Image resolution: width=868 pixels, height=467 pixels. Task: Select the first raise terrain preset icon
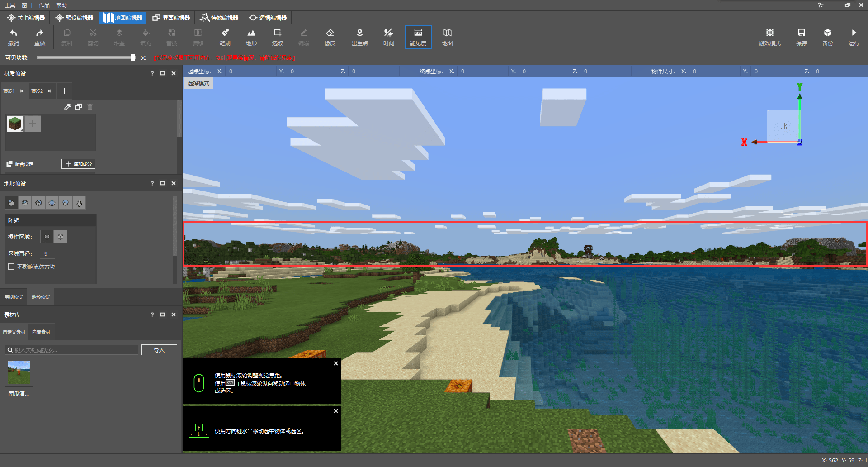(x=11, y=203)
